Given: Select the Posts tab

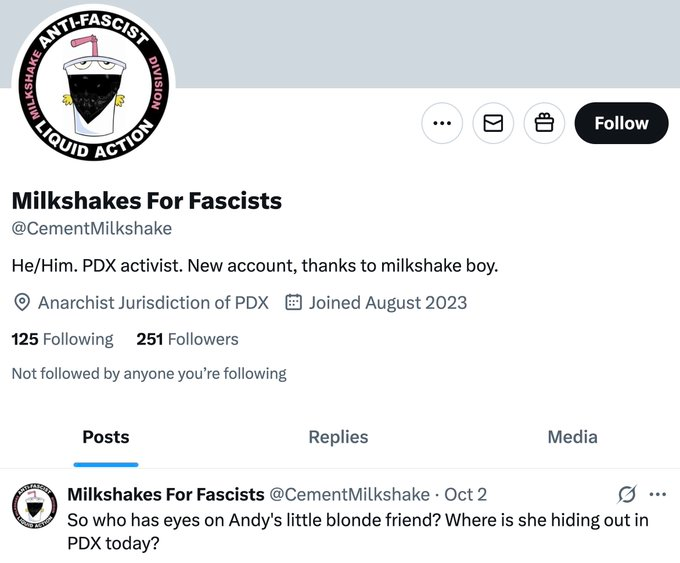Looking at the screenshot, I should pyautogui.click(x=106, y=437).
